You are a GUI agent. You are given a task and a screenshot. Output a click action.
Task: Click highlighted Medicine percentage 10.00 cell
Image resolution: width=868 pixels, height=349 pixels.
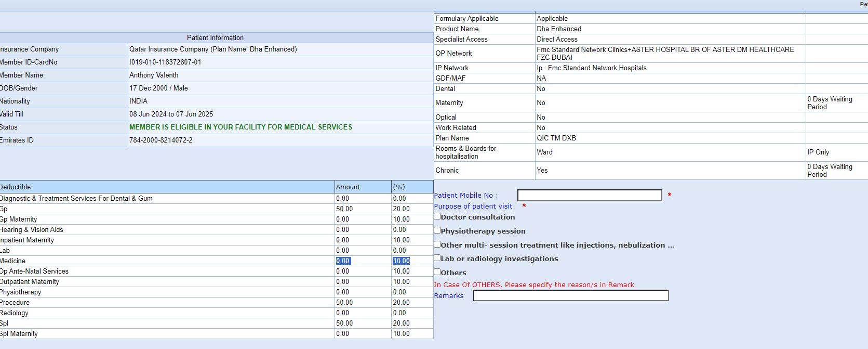(x=401, y=261)
